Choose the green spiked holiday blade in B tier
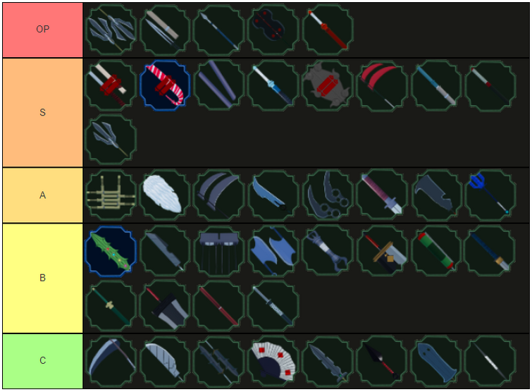 pyautogui.click(x=111, y=252)
